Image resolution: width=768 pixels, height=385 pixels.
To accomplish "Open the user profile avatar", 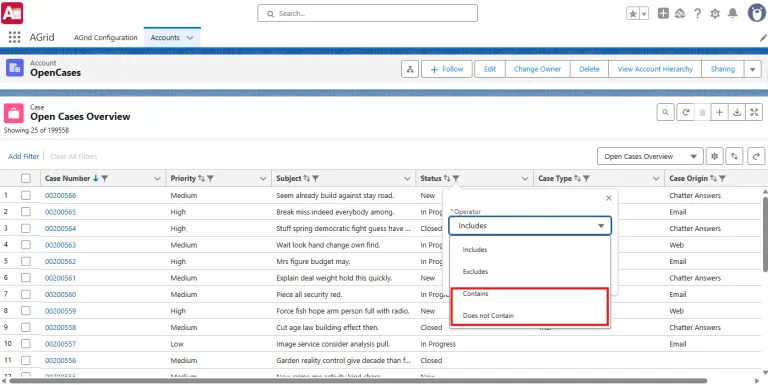I will point(757,13).
